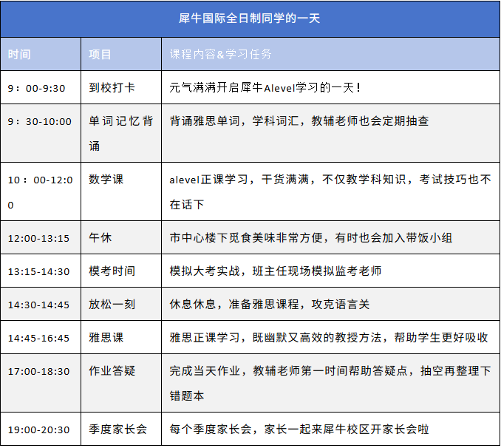The image size is (501, 448).
Task: Select the 14:45-16:45 time cell
Action: (39, 338)
